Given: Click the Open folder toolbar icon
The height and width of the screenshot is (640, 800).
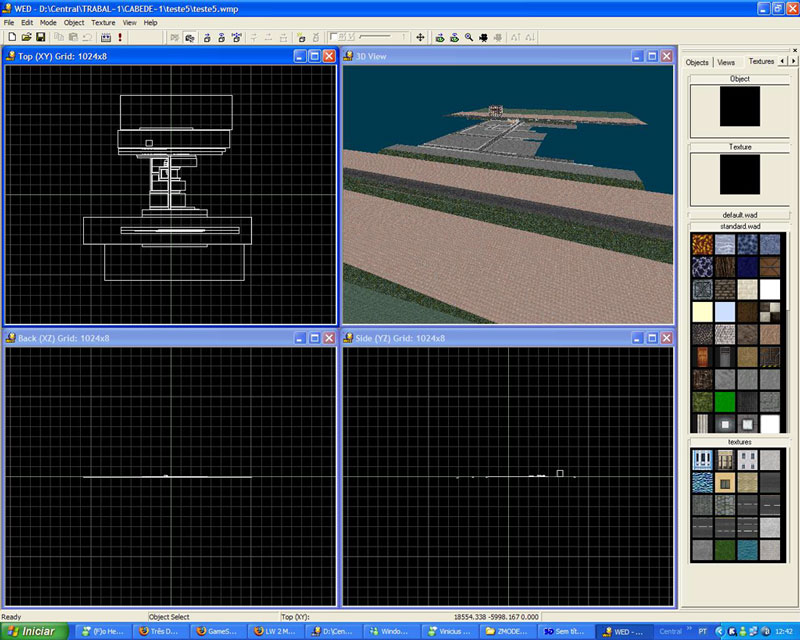Looking at the screenshot, I should pos(25,37).
